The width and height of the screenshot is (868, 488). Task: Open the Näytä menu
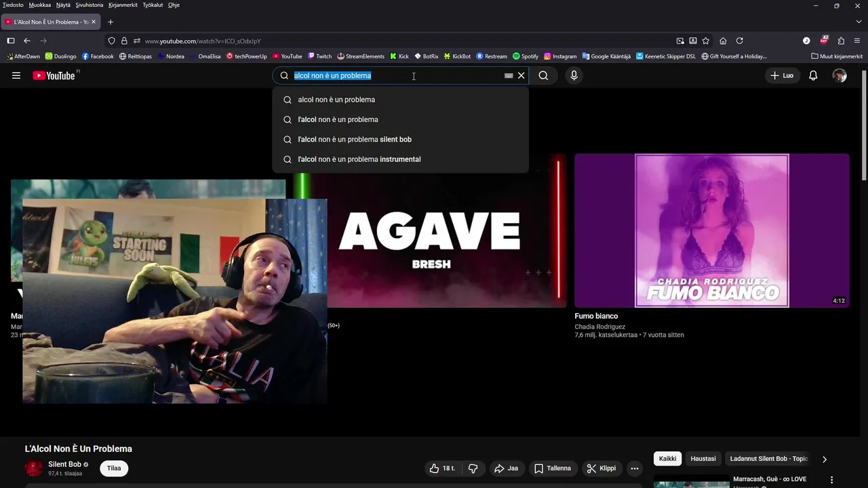63,5
